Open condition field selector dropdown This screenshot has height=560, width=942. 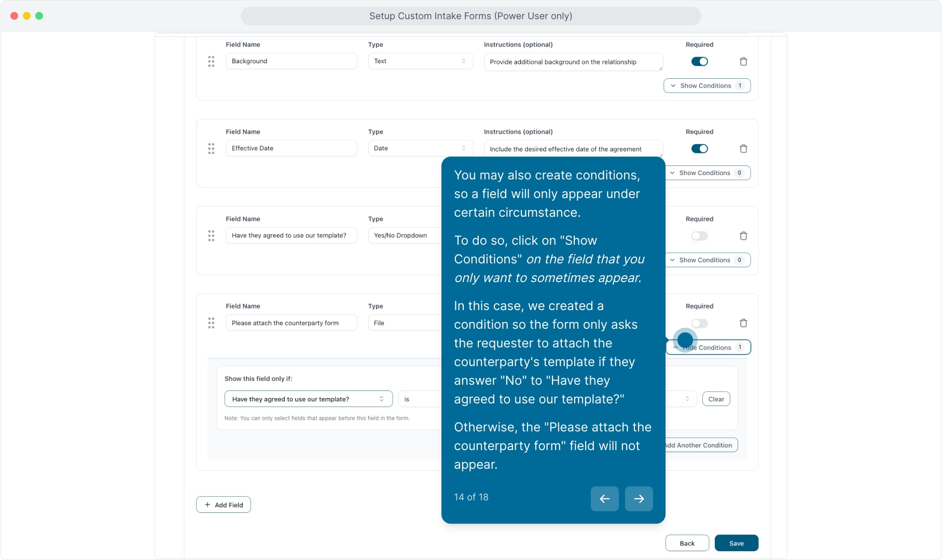pyautogui.click(x=308, y=399)
